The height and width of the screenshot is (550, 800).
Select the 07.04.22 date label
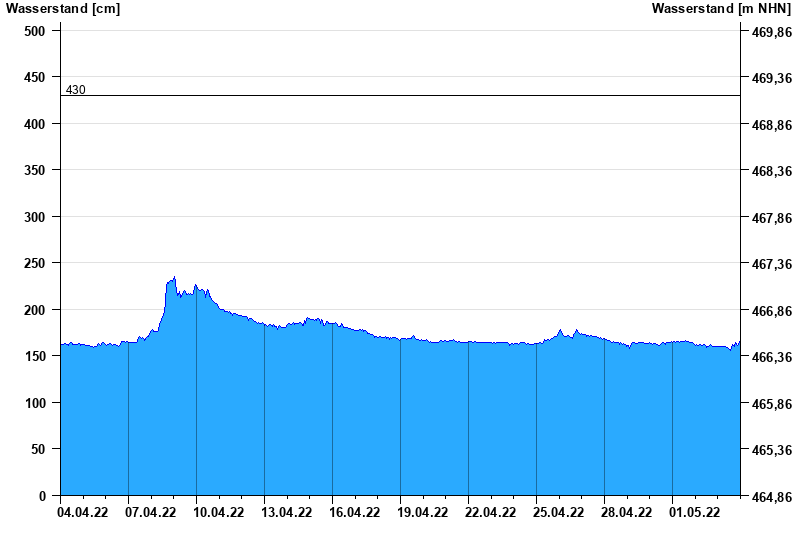pos(151,513)
